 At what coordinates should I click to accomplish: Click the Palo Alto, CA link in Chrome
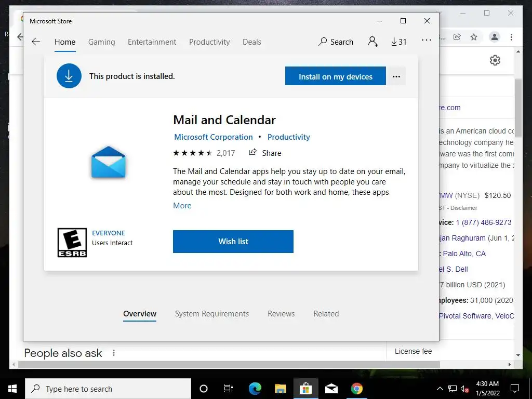pyautogui.click(x=464, y=254)
